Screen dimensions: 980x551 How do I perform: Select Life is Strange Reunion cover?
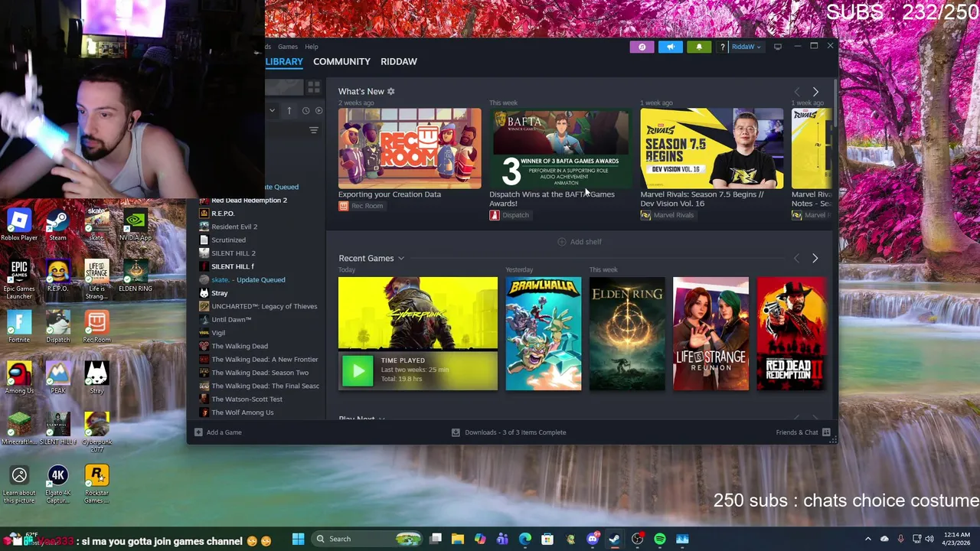(711, 334)
